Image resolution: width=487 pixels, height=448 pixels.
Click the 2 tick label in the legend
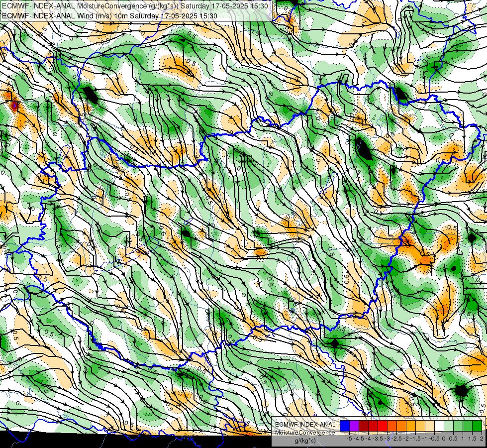tap(482, 439)
